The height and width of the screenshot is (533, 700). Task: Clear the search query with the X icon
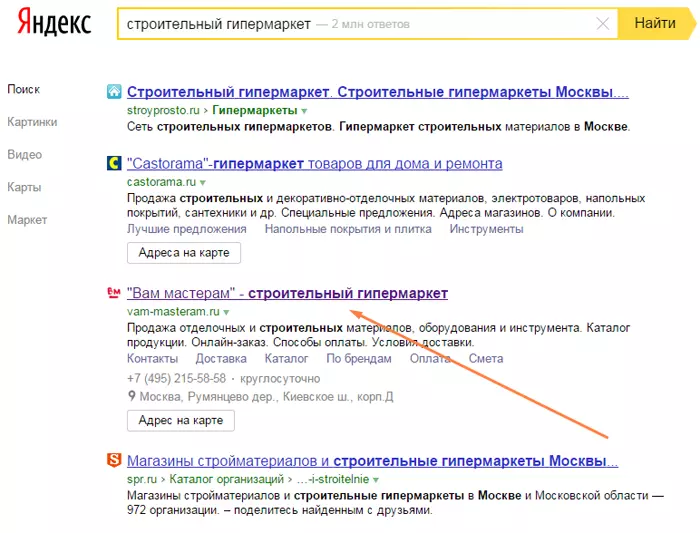(603, 24)
